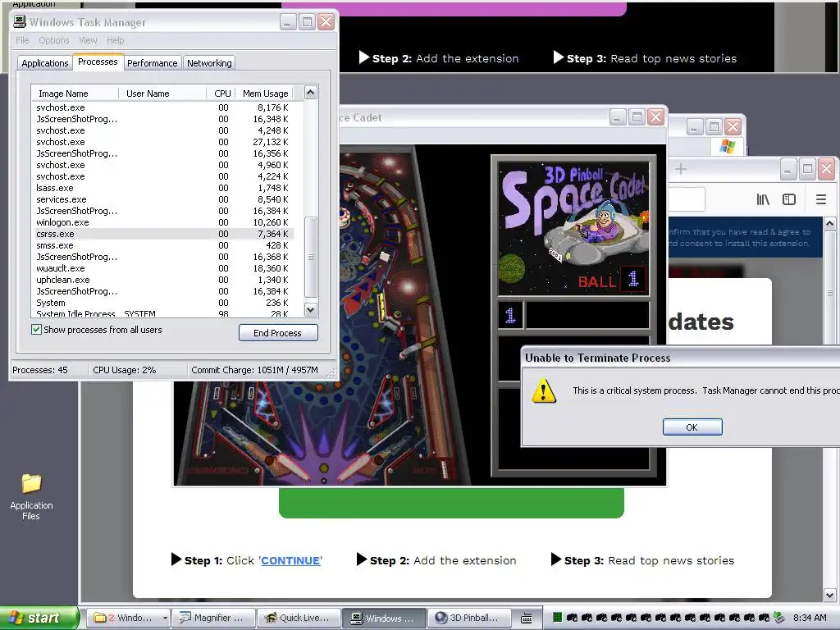Sort processes by Mem Usage column

click(x=265, y=94)
